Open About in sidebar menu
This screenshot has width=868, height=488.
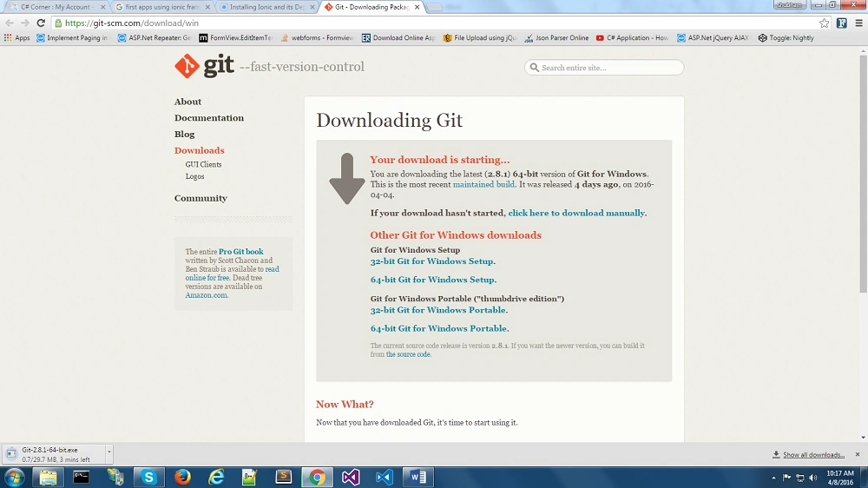[x=187, y=102]
